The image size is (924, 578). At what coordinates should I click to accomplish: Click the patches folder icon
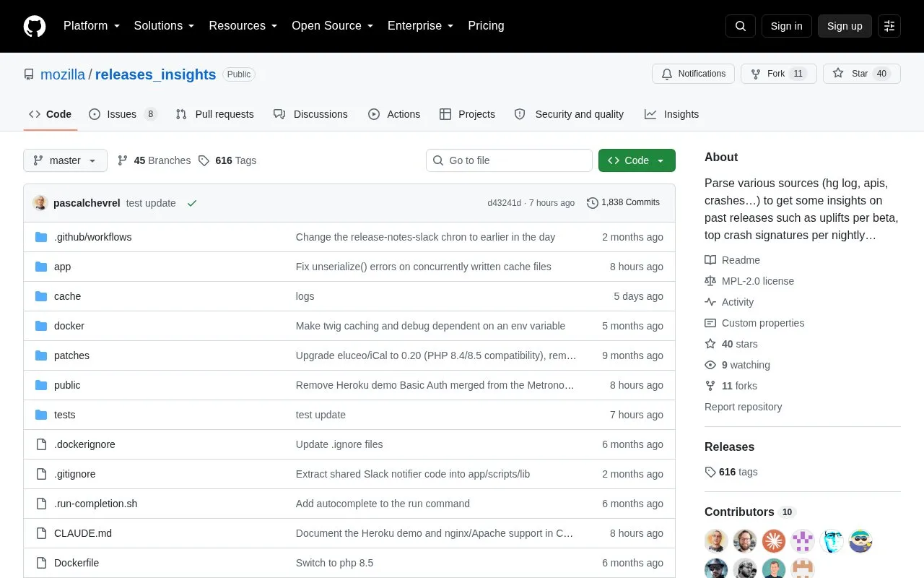pos(41,355)
